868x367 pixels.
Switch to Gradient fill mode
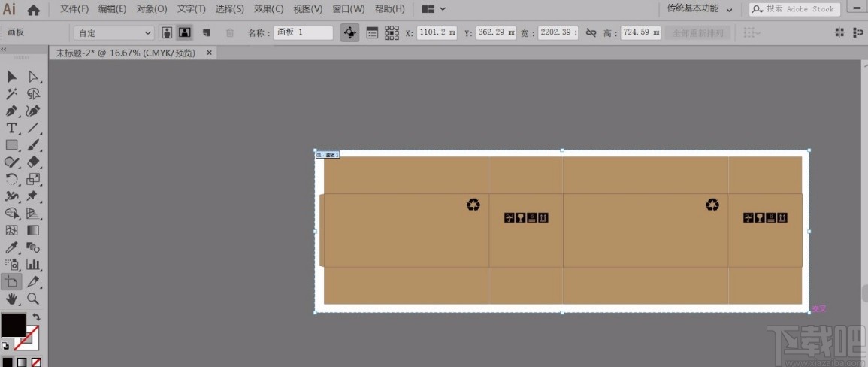click(22, 362)
